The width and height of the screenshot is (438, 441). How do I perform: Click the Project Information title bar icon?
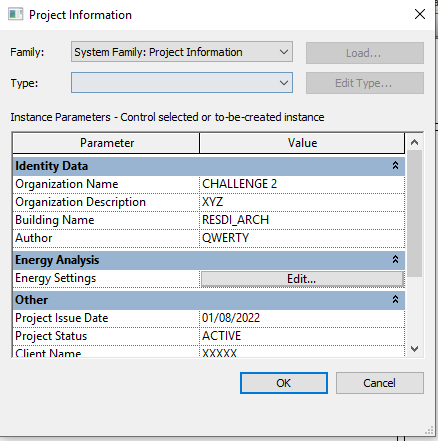tap(15, 15)
